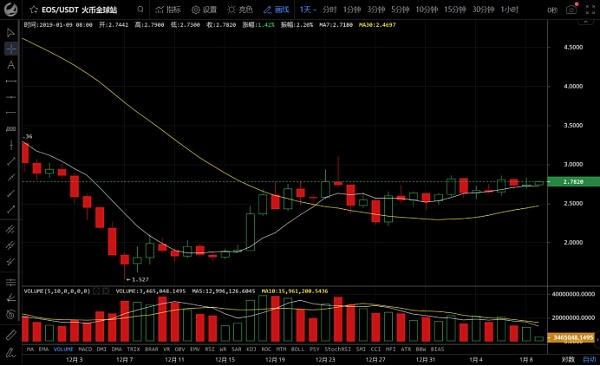Show the SMI indicator

pyautogui.click(x=361, y=349)
